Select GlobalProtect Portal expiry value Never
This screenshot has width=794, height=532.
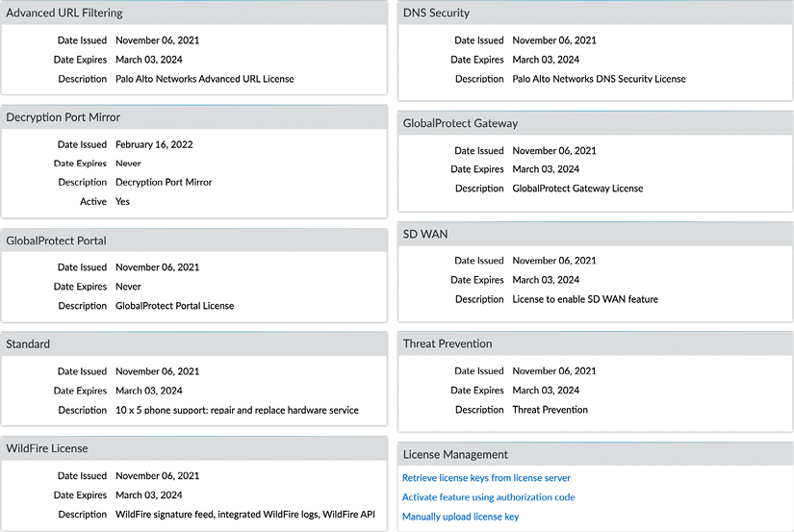click(128, 287)
